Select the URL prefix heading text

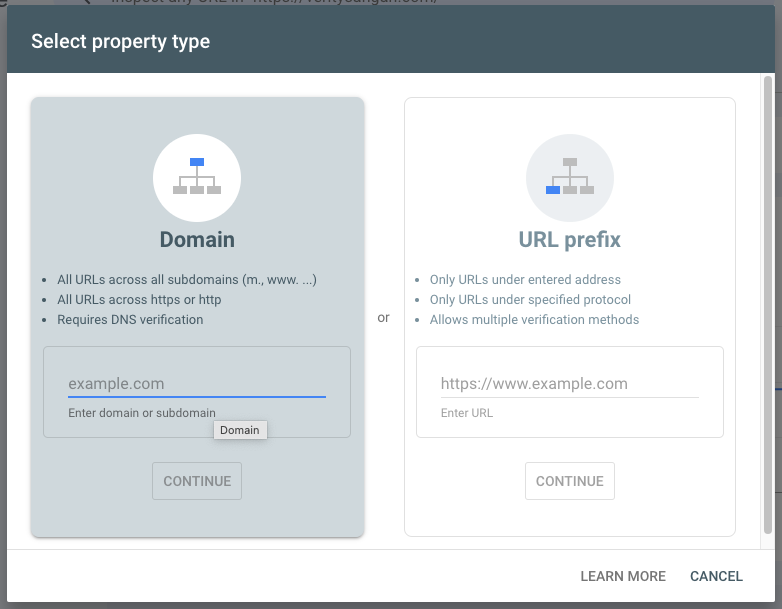(569, 240)
